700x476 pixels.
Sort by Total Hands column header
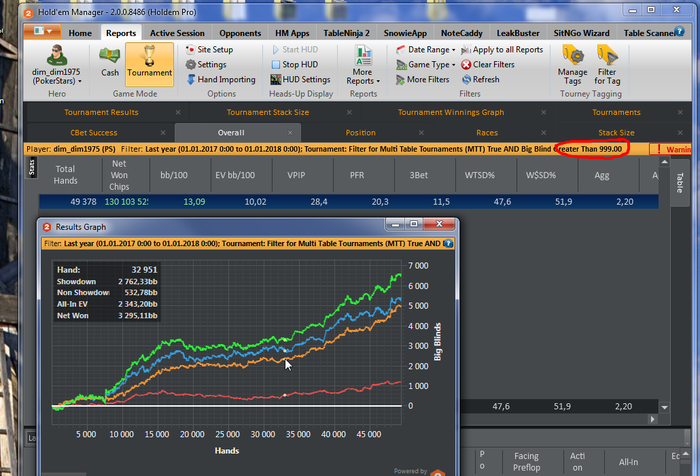66,175
